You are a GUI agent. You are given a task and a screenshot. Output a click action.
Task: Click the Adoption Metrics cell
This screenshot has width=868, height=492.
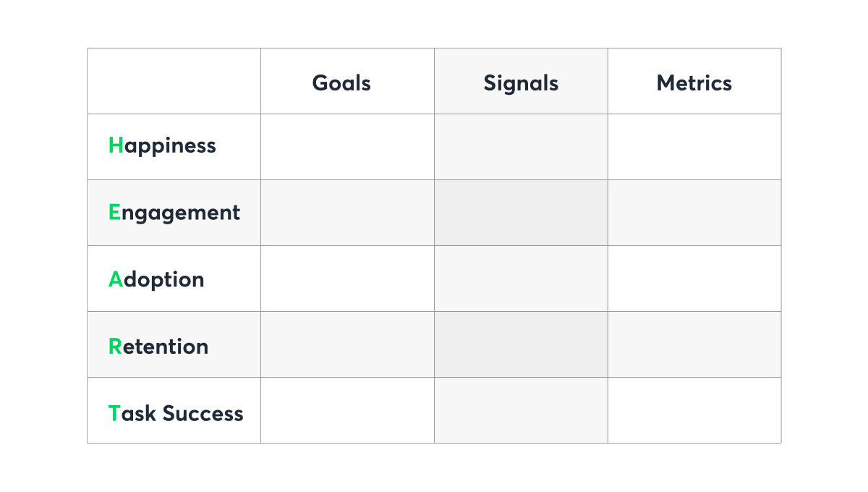click(x=694, y=279)
